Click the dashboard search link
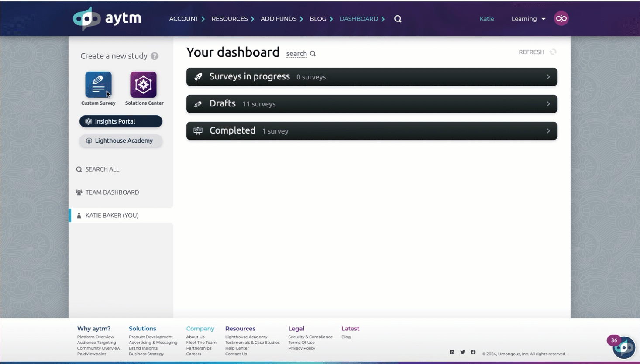Image resolution: width=640 pixels, height=364 pixels. 296,54
